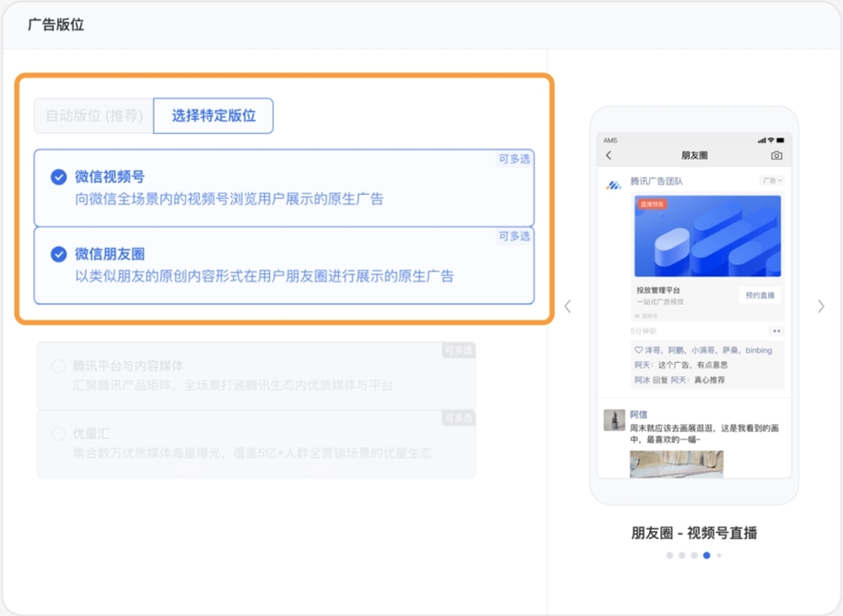Uncheck the 微信视频号 placement checkbox
Image resolution: width=843 pixels, height=616 pixels.
59,178
